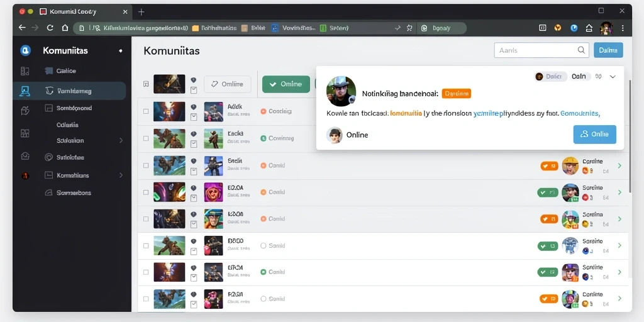Open a new browser tab with plus icon
The width and height of the screenshot is (644, 322).
142,12
